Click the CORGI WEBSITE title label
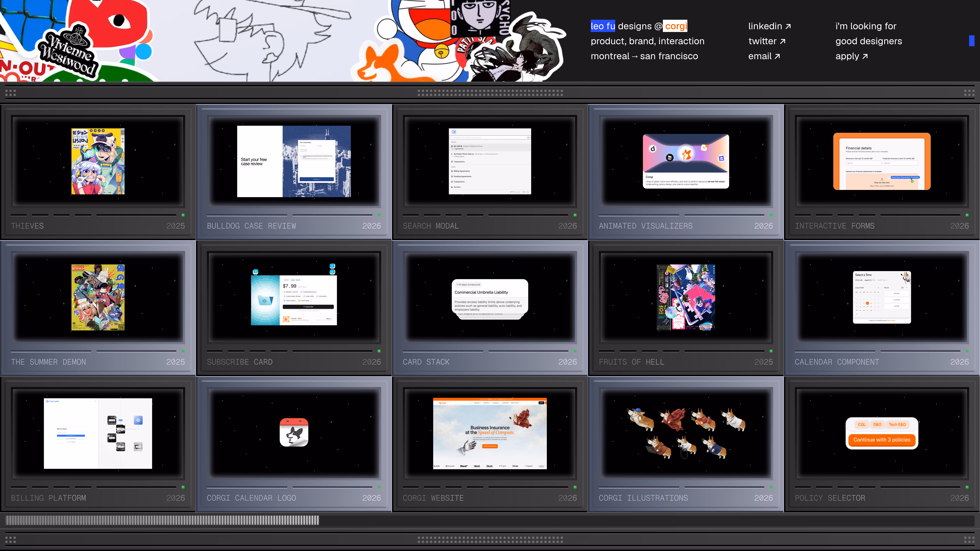Screen dimensions: 980x551 pyautogui.click(x=433, y=498)
